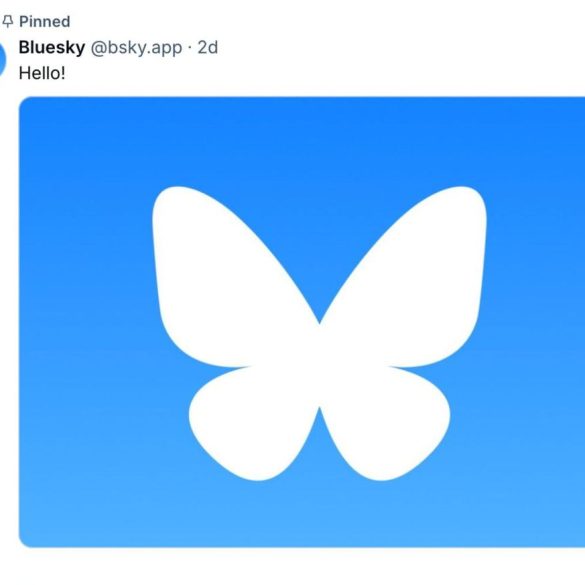The width and height of the screenshot is (585, 585).
Task: Click the Hello! post text
Action: point(42,73)
